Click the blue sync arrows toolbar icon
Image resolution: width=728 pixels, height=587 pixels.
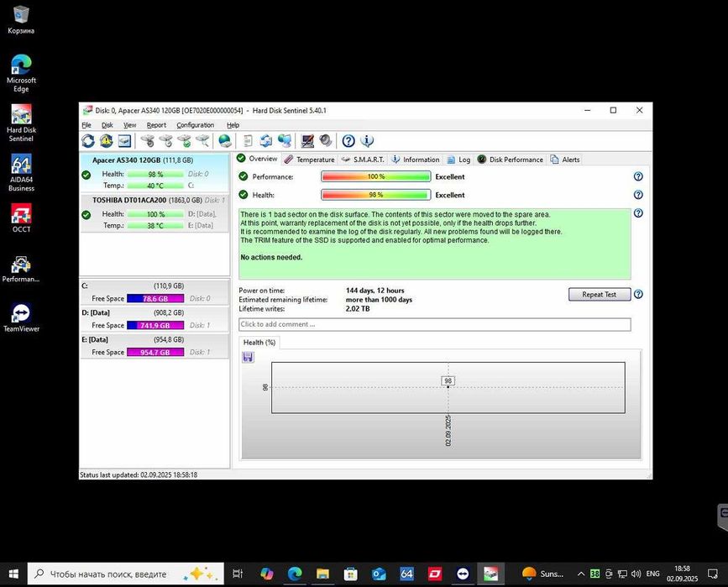click(x=266, y=141)
